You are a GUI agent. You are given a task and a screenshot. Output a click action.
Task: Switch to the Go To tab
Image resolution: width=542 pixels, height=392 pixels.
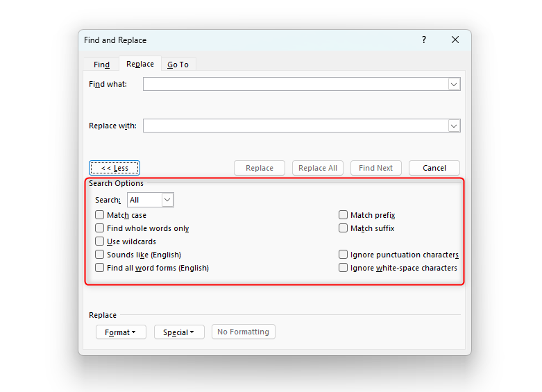click(x=178, y=65)
